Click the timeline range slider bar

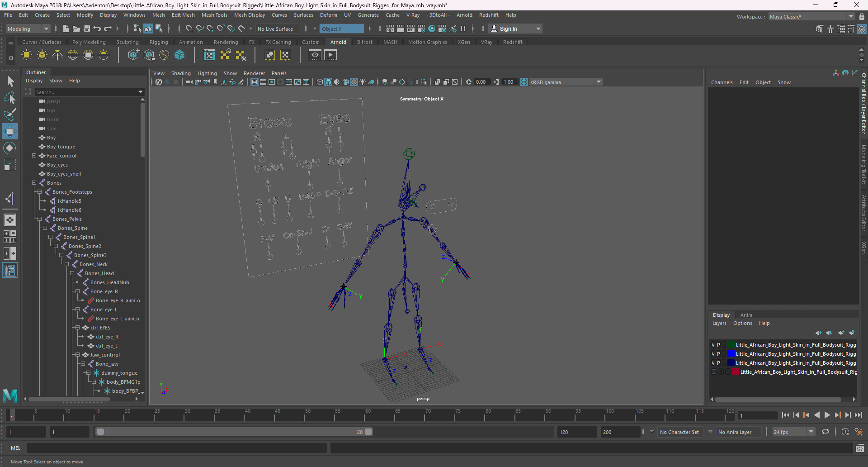[234, 432]
